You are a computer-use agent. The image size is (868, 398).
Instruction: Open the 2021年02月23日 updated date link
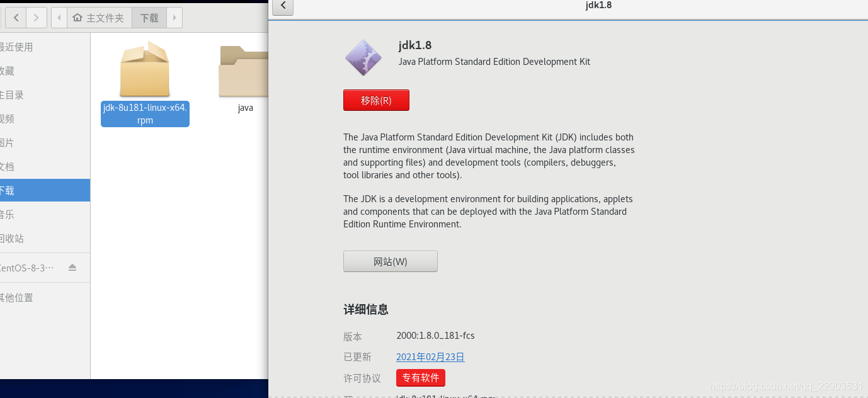[x=430, y=356]
